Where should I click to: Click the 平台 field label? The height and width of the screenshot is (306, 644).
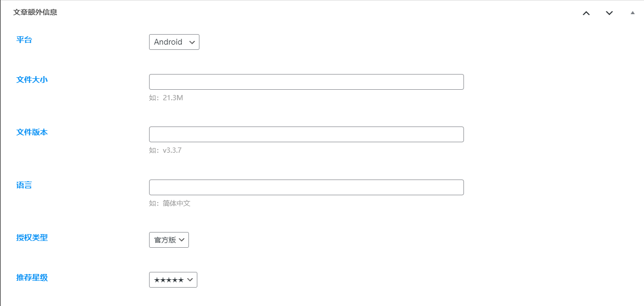click(24, 39)
